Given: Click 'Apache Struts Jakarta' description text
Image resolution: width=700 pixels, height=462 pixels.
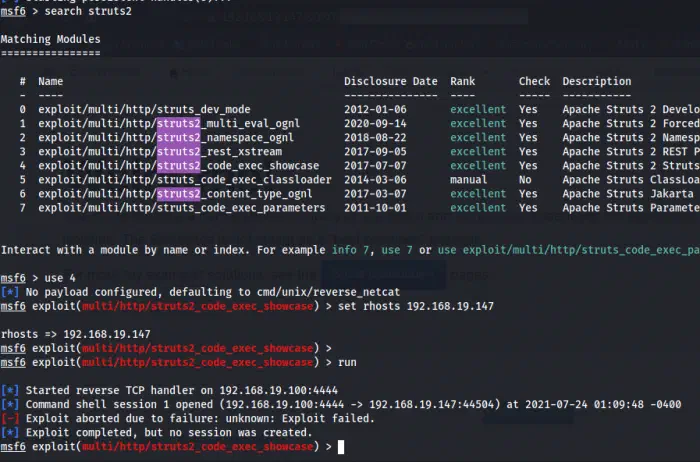Looking at the screenshot, I should (628, 194).
